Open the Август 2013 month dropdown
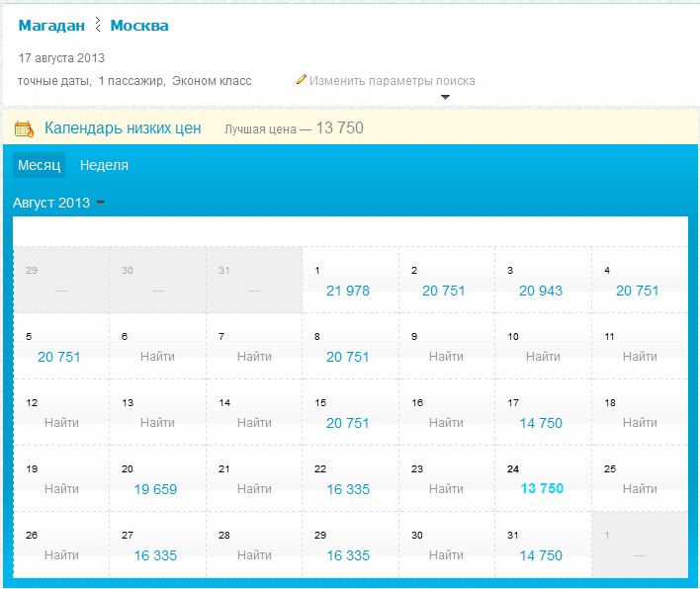 click(59, 203)
